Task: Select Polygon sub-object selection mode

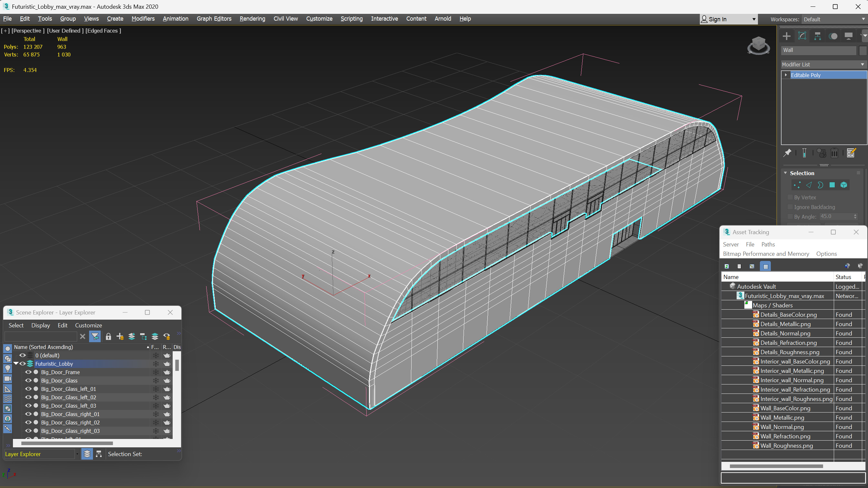Action: click(832, 185)
